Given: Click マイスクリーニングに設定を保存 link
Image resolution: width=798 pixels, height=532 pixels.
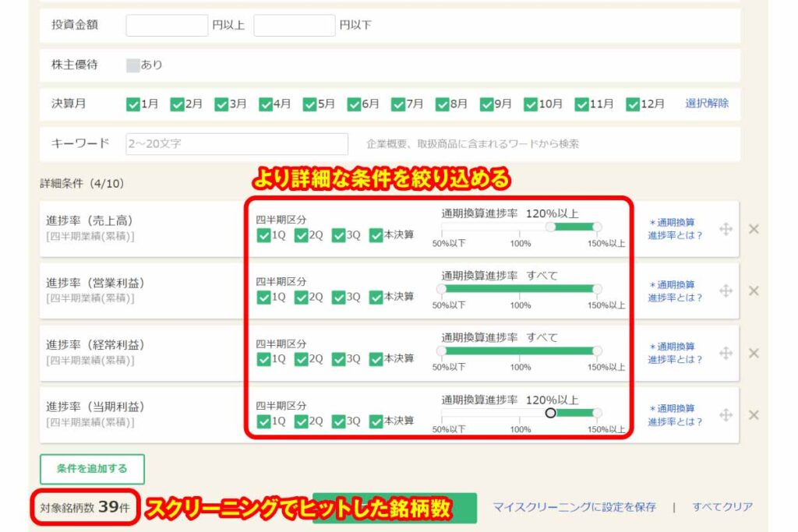Looking at the screenshot, I should 574,507.
